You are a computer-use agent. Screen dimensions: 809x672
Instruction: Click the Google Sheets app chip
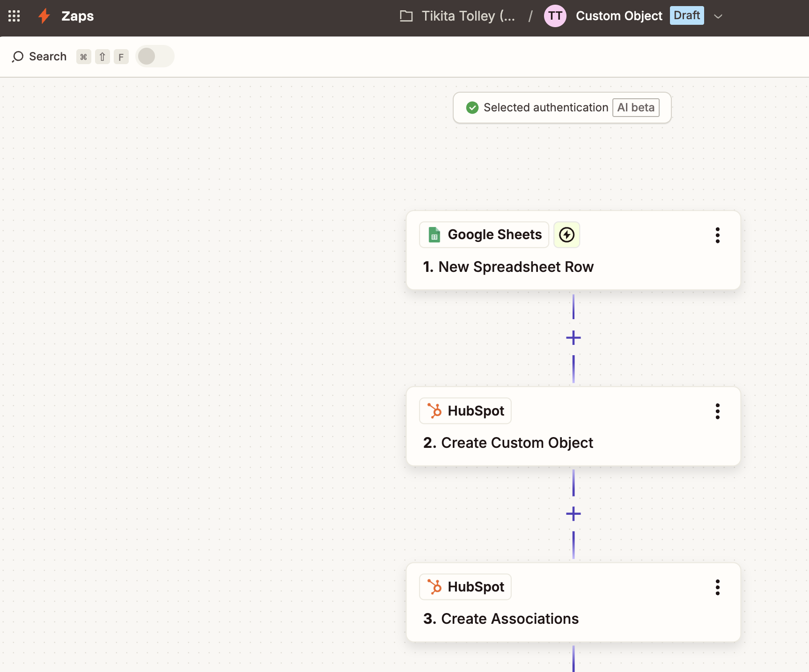484,234
